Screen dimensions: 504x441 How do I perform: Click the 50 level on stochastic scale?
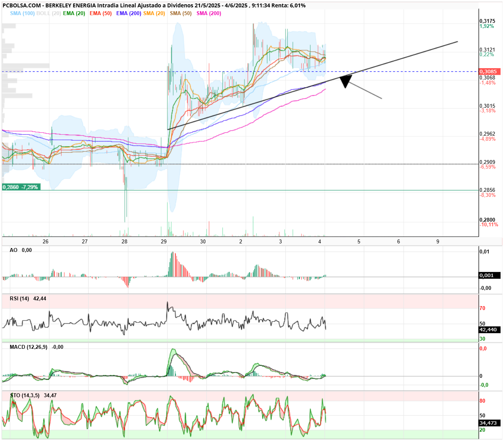[482, 416]
